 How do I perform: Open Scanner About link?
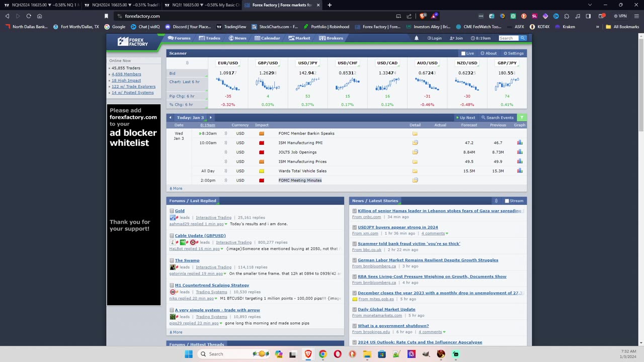(489, 53)
